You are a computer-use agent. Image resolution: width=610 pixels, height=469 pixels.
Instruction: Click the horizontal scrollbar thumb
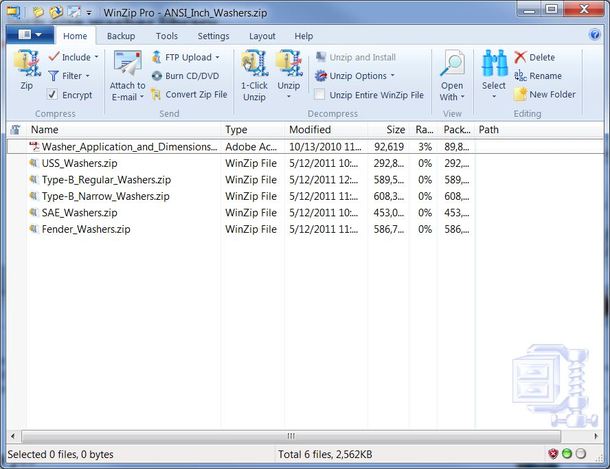tap(291, 436)
